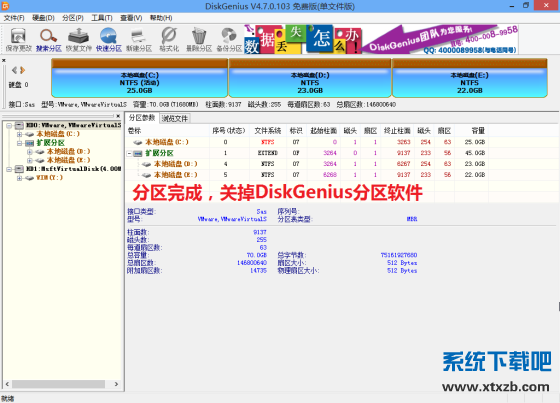The height and width of the screenshot is (403, 560).
Task: Click tree panel scrollbar right arrow
Action: (x=116, y=384)
